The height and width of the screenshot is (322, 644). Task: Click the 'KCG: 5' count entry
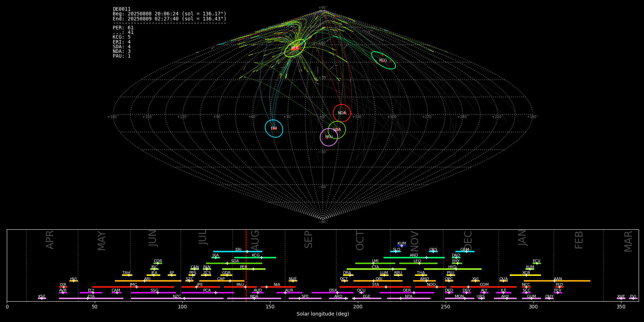point(122,37)
